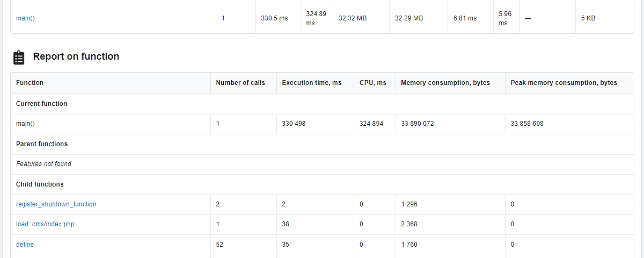644x258 pixels.
Task: Click the Parent functions section label
Action: coord(42,144)
